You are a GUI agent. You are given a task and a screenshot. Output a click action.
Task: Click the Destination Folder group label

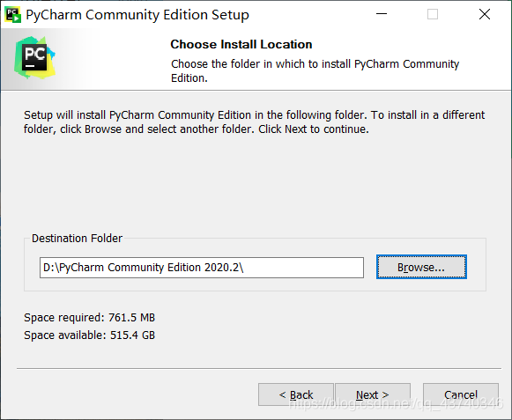[x=77, y=239]
